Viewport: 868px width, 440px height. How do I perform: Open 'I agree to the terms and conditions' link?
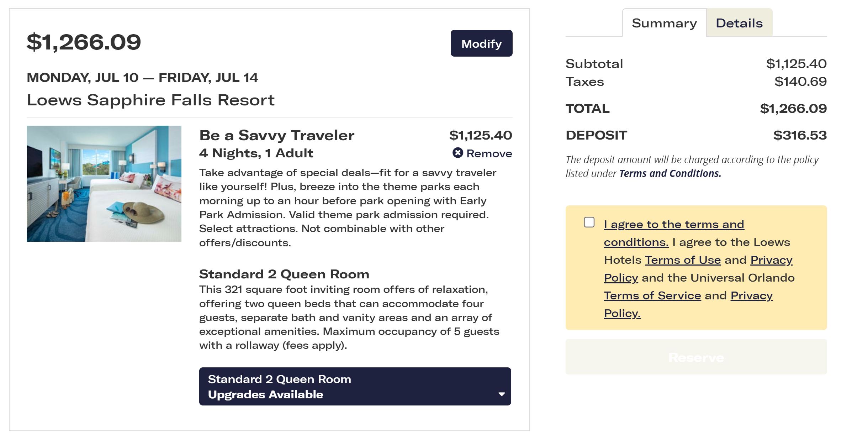674,233
